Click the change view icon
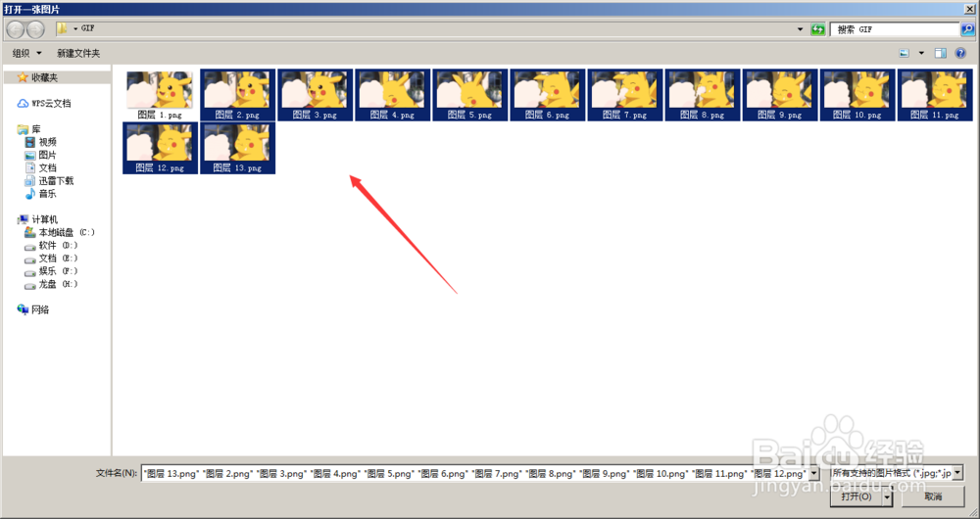 904,53
